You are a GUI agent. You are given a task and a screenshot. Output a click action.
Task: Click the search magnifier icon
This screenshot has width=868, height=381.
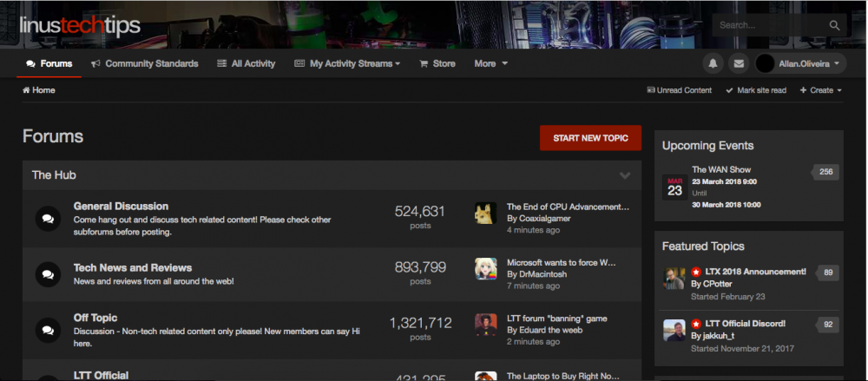point(834,25)
